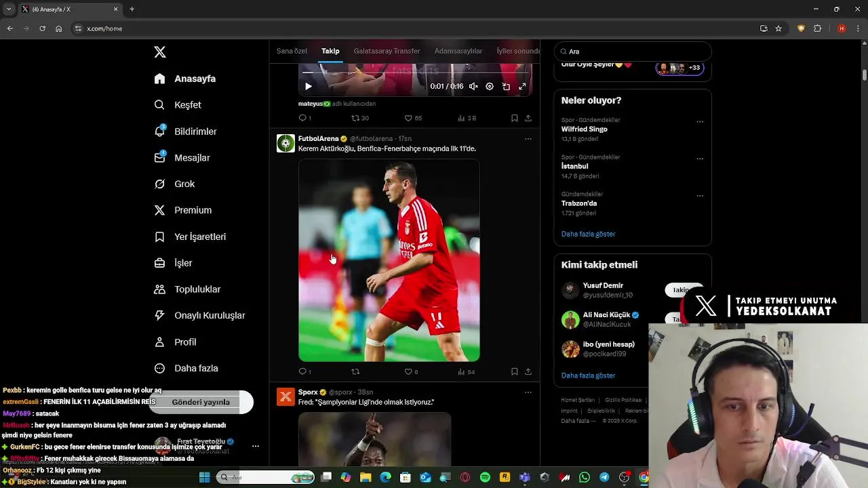This screenshot has height=488, width=868.
Task: Open Anasayfa from the sidebar
Action: point(185,79)
